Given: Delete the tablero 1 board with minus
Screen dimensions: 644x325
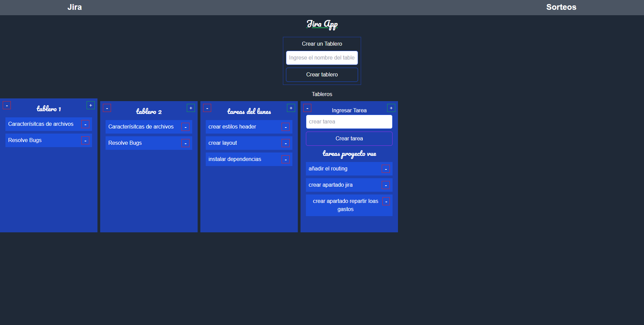Looking at the screenshot, I should pos(7,105).
